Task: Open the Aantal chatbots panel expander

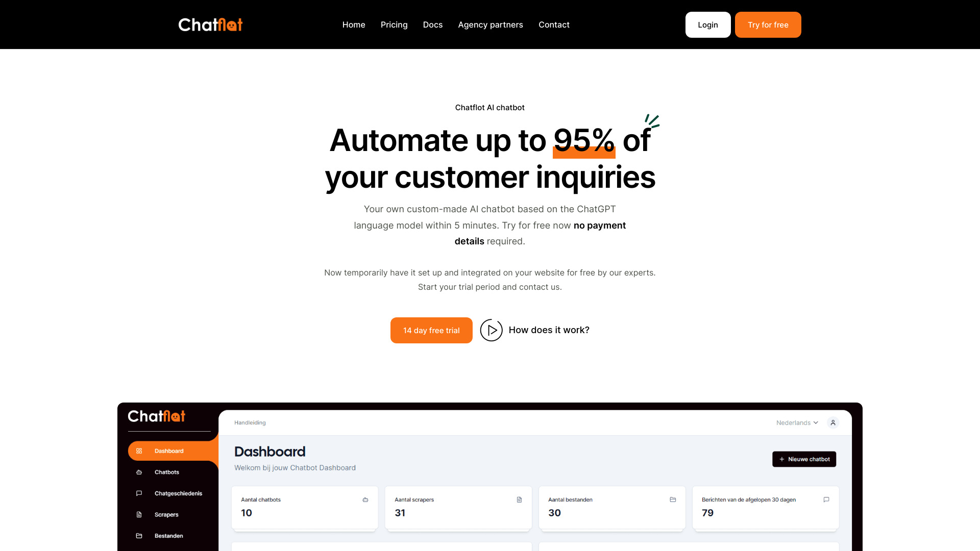Action: (x=365, y=499)
